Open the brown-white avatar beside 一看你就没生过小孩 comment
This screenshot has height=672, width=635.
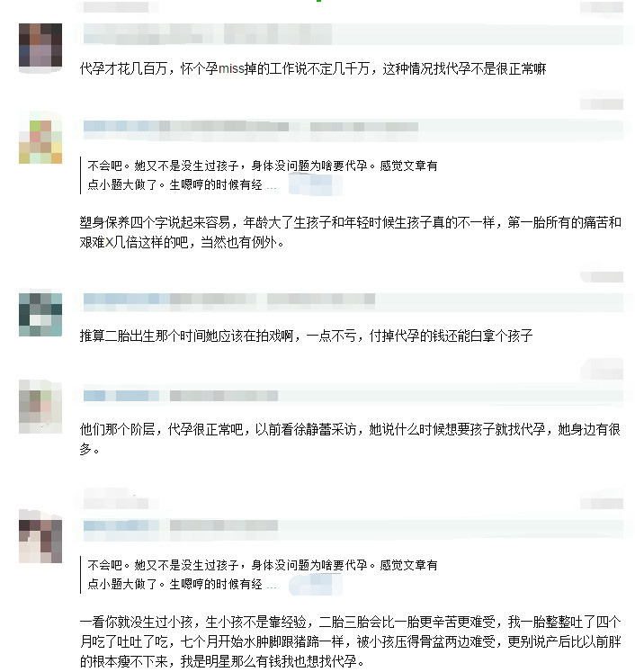40,542
